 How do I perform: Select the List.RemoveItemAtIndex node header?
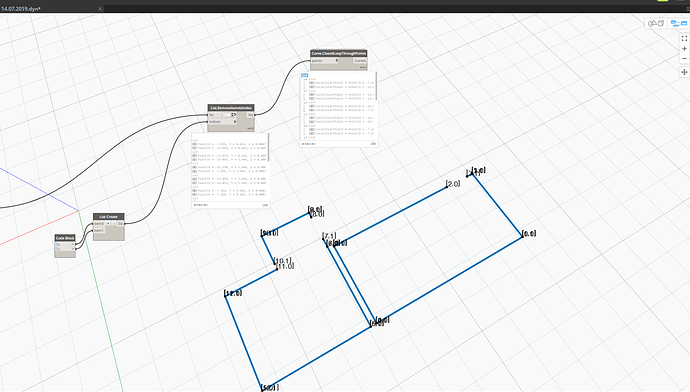tap(231, 108)
